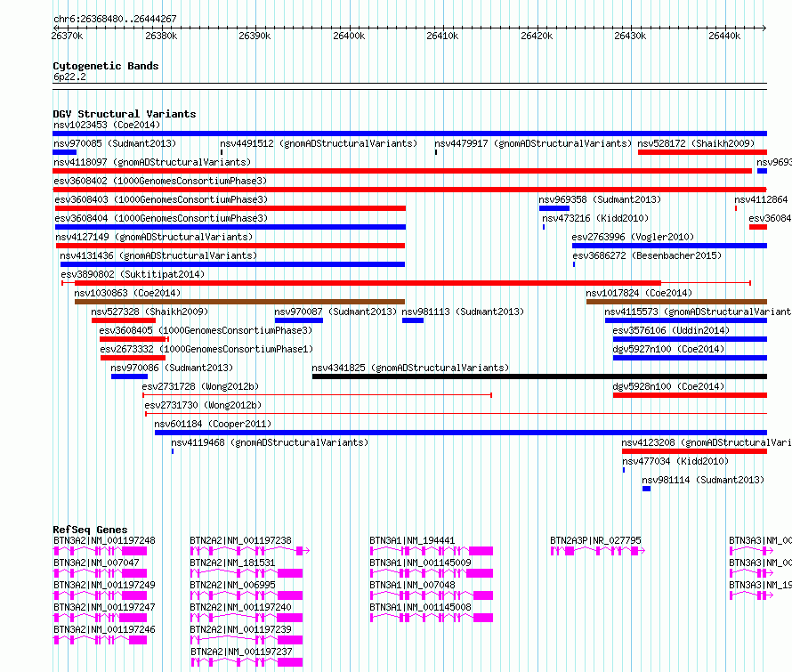Select the nsv970085 (Sudmant2013) variant label
This screenshot has height=672, width=792.
coord(115,143)
